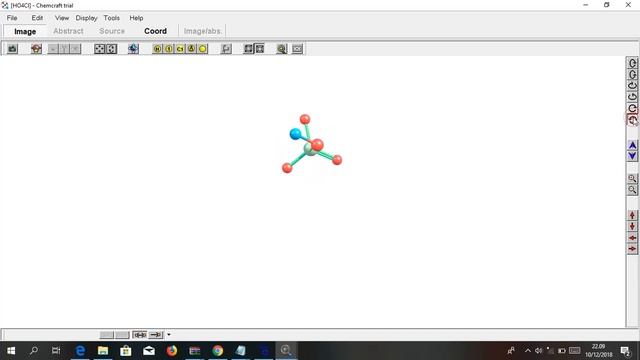Open the Display menu
This screenshot has height=360, width=640.
[86, 18]
